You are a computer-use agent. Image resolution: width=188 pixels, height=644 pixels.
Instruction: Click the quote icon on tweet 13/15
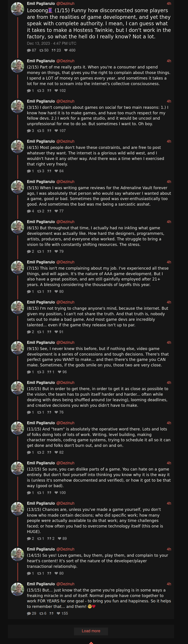click(49, 539)
